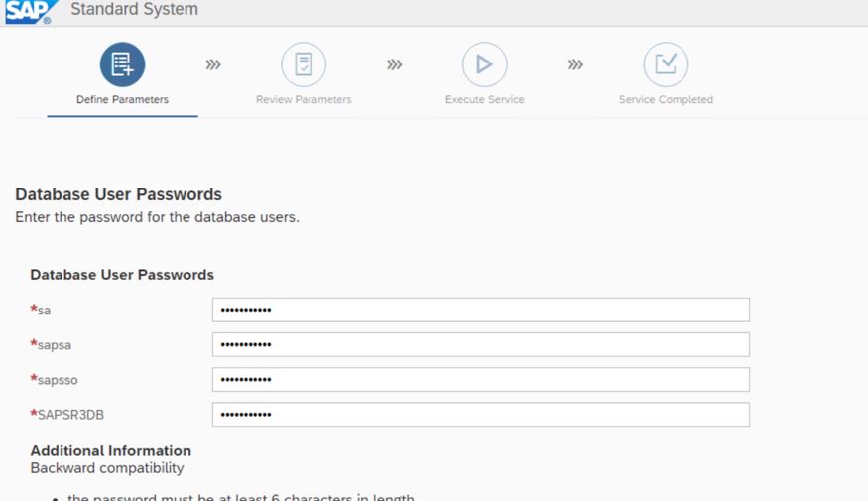Open the Review Parameters label

[x=304, y=99]
